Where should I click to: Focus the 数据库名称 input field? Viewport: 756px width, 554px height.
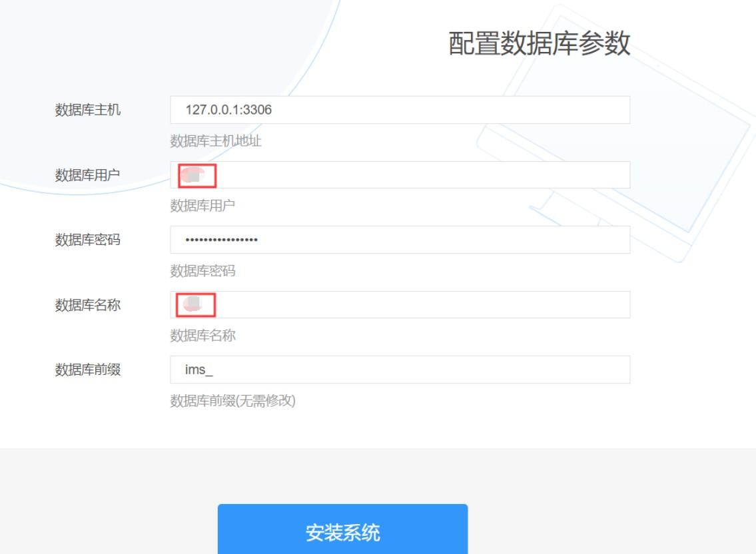pyautogui.click(x=400, y=305)
